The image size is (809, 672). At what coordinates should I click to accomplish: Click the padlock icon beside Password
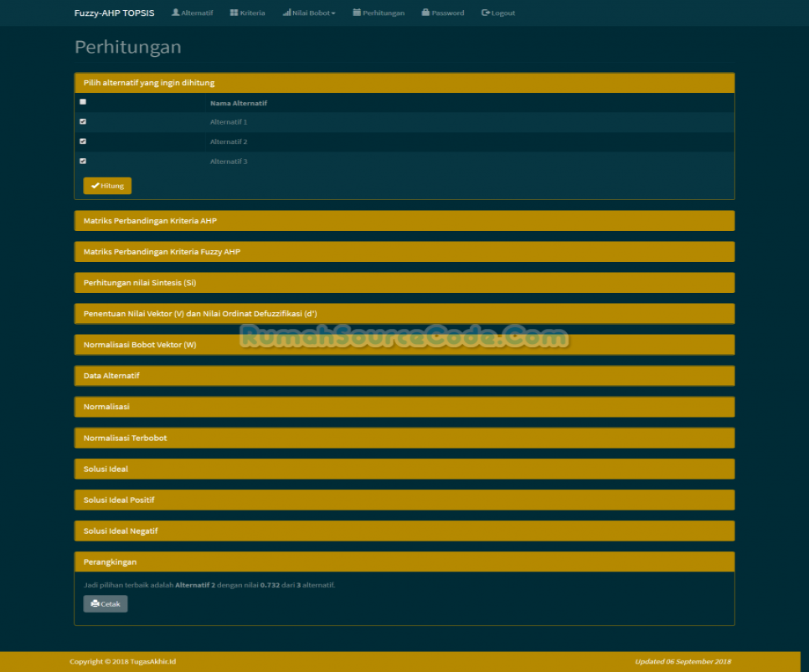pyautogui.click(x=425, y=12)
